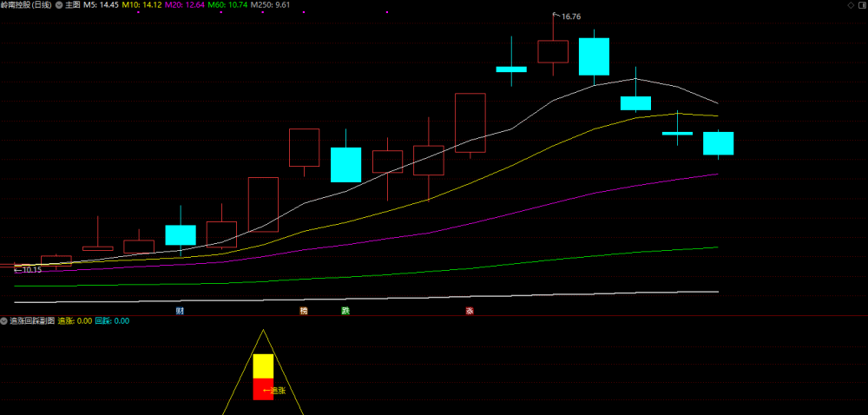Click the blue 财 marker icon
868x415 pixels.
(x=180, y=311)
